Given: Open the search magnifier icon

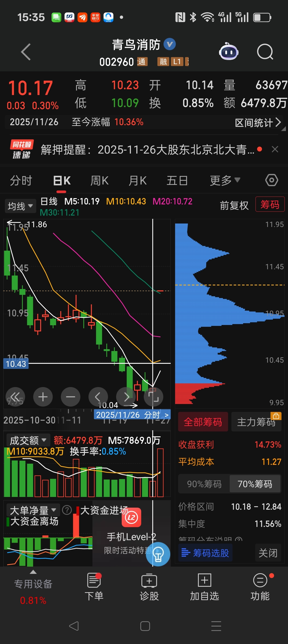Looking at the screenshot, I should click(x=265, y=52).
